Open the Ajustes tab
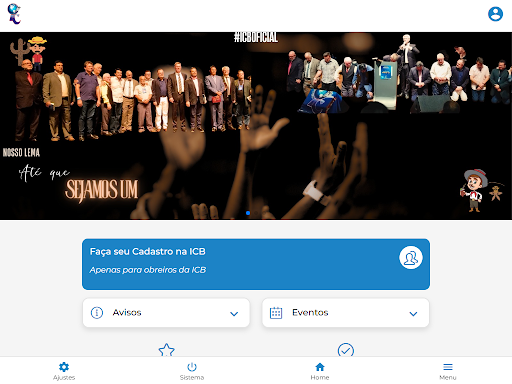Viewport: 512px width, 384px height. click(x=64, y=371)
